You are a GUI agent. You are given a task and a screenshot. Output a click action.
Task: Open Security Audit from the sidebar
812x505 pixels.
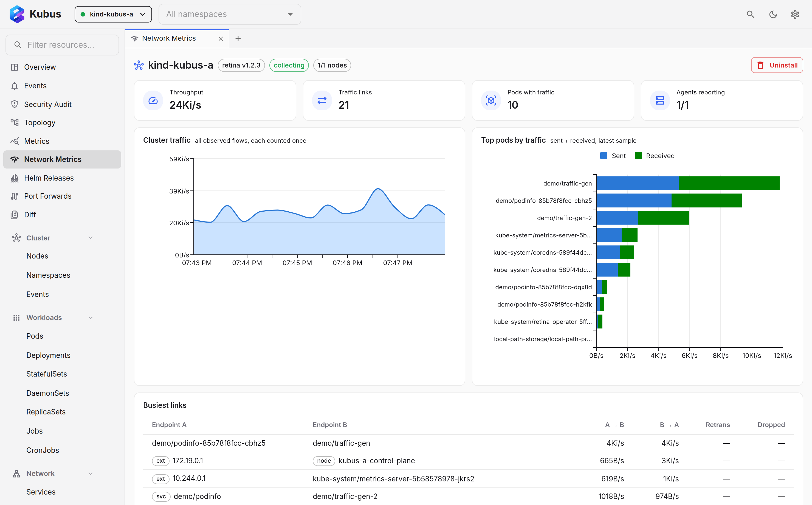(63, 104)
